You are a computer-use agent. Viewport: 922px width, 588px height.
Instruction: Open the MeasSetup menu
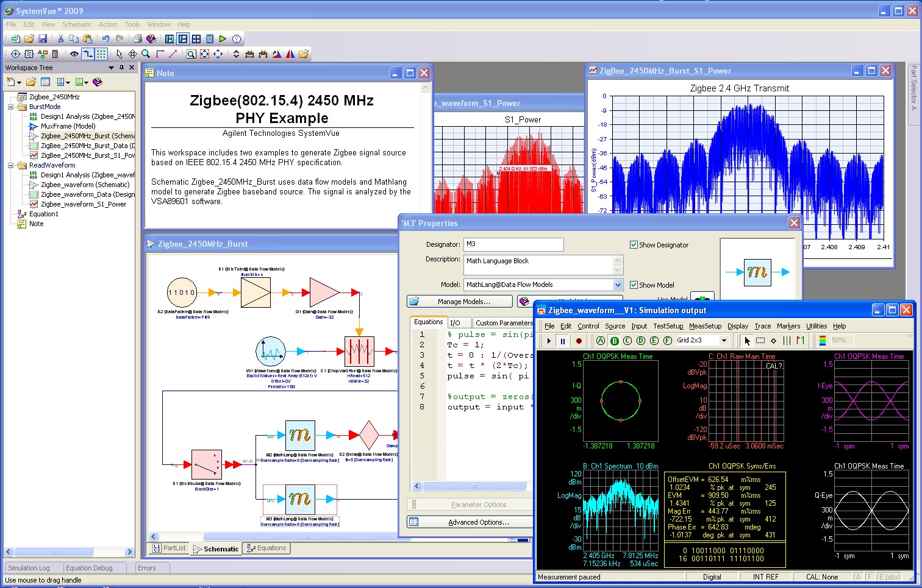coord(705,326)
